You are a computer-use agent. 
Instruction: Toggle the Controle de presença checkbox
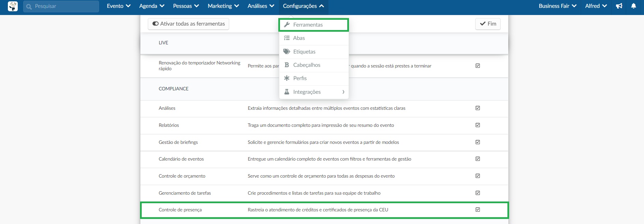click(478, 210)
